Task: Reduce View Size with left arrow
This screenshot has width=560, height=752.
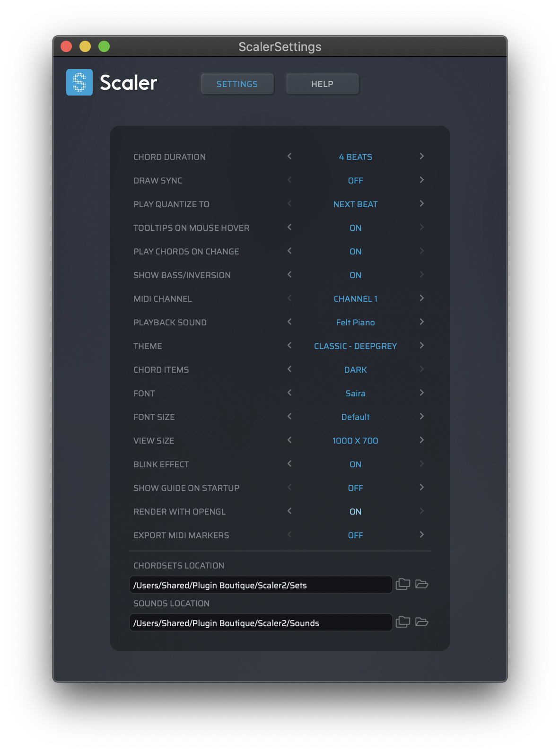Action: [289, 440]
